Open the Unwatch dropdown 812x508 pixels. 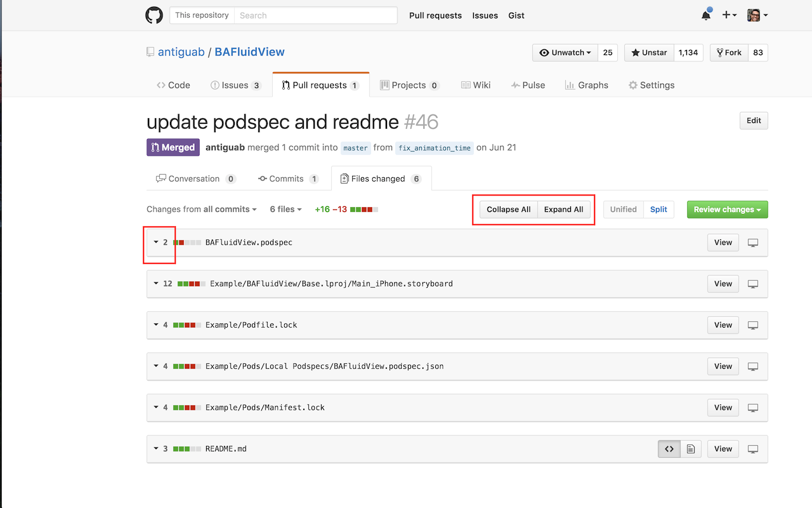point(565,53)
